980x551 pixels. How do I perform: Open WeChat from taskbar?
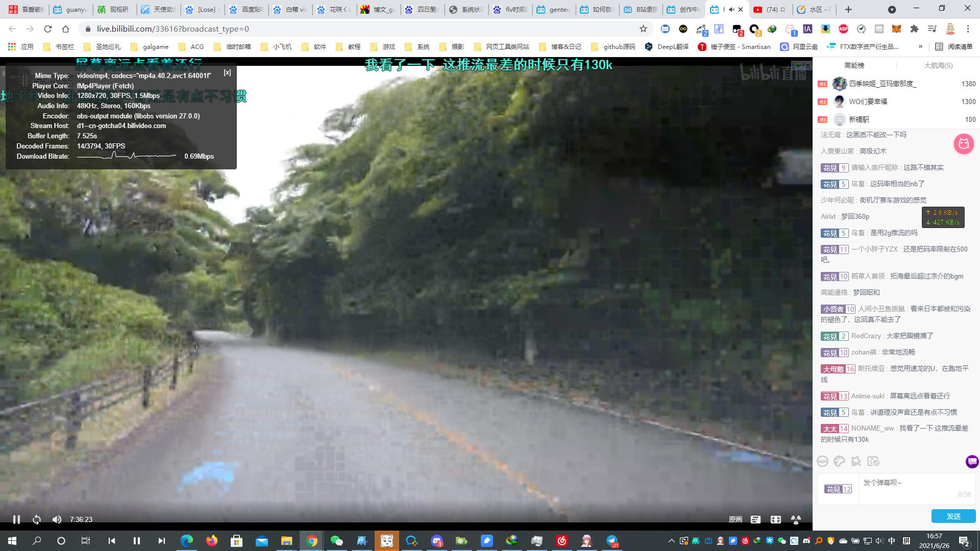[336, 540]
